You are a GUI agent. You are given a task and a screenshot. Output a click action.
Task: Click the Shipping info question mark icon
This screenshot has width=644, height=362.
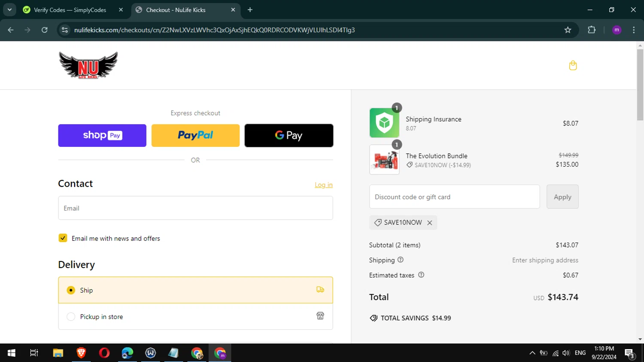pos(401,260)
